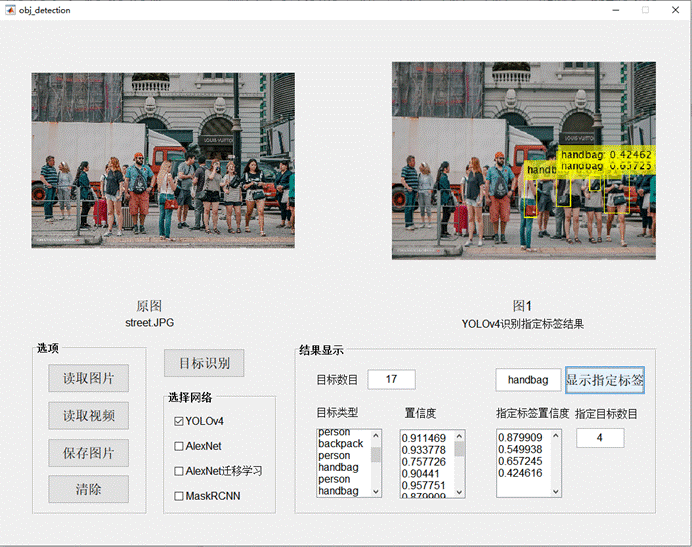
Task: Click the 指定标签置信度 label
Action: pyautogui.click(x=533, y=413)
